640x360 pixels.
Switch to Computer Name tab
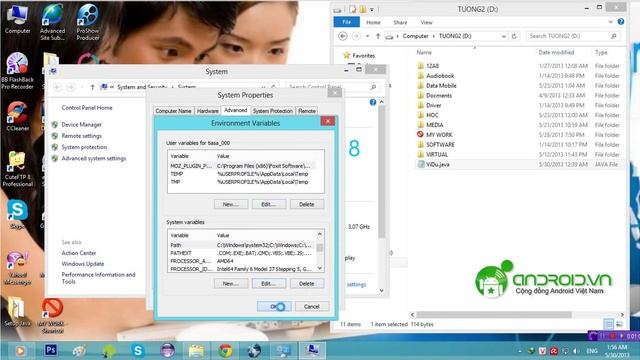coord(173,111)
